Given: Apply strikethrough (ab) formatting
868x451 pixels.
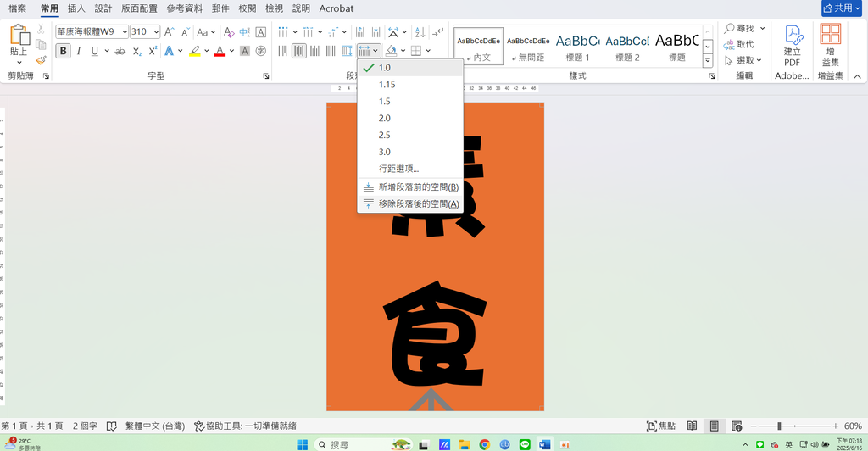Looking at the screenshot, I should tap(120, 51).
